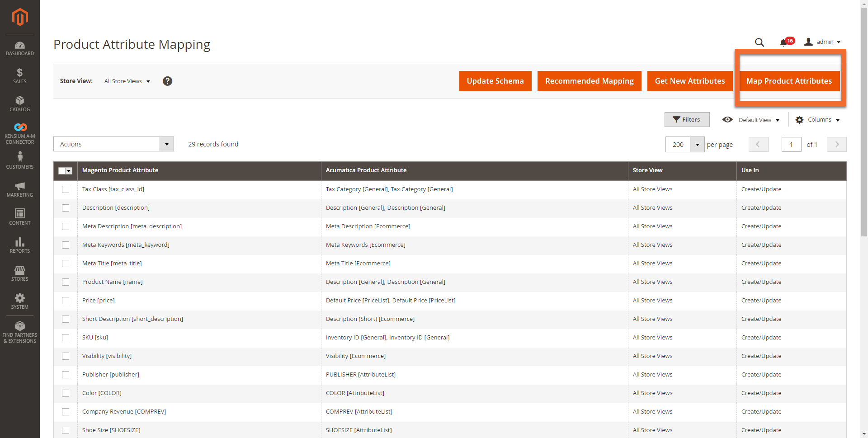This screenshot has width=868, height=438.
Task: Click 'Default Price [PriceList], Default Price [PriceList]' cell
Action: [391, 301]
